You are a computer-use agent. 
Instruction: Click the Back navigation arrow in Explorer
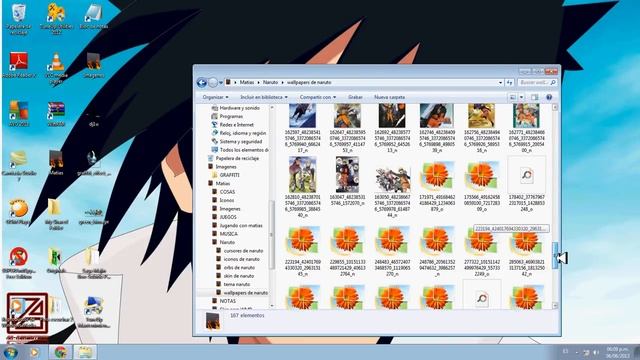[202, 82]
